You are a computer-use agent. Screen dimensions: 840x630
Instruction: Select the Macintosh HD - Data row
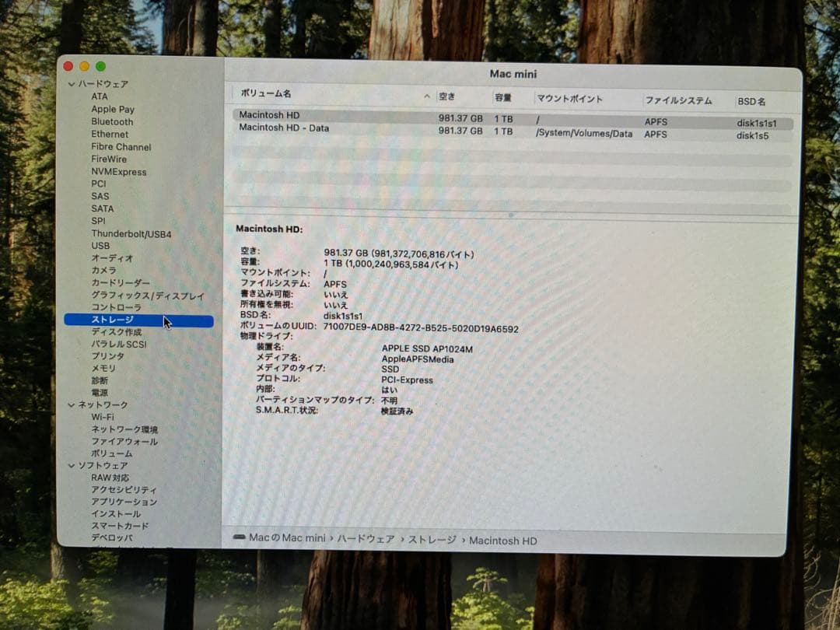(513, 131)
